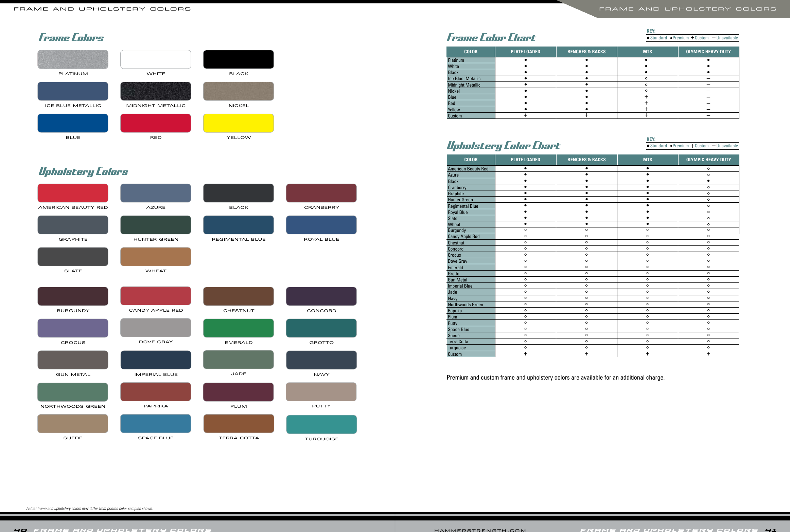Screen dimensions: 790x532
Task: Click PLATE LOADED header in frame chart
Action: (525, 52)
